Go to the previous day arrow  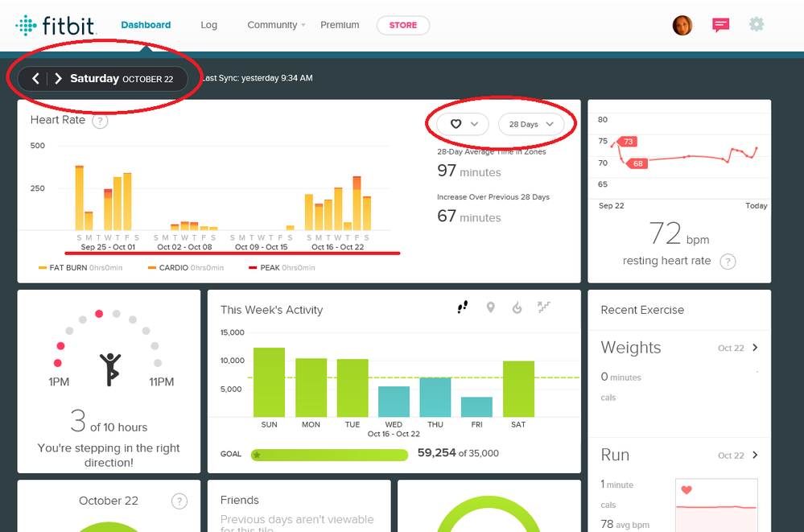[35, 79]
